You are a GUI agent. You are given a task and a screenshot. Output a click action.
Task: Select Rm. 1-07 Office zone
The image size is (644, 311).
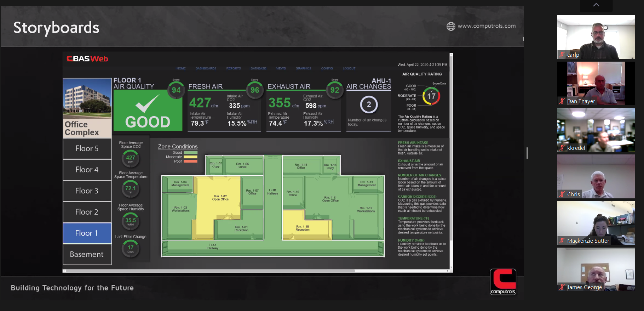(x=252, y=192)
